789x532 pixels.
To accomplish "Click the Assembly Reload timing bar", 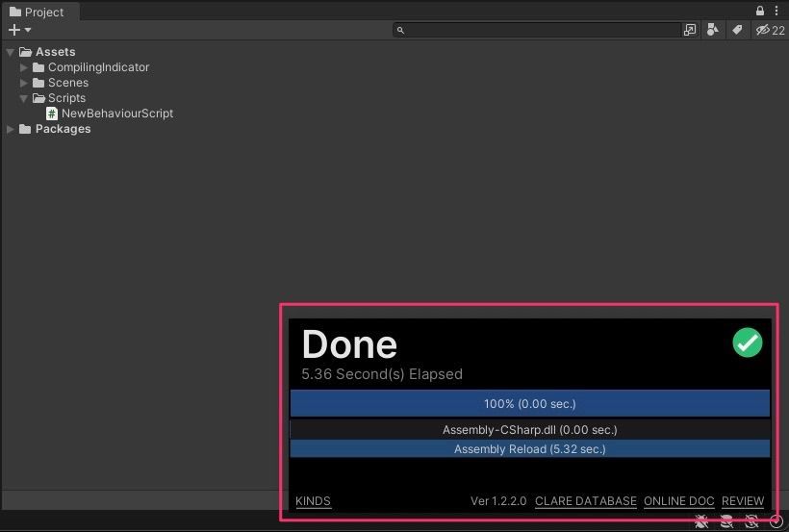I will coord(530,449).
